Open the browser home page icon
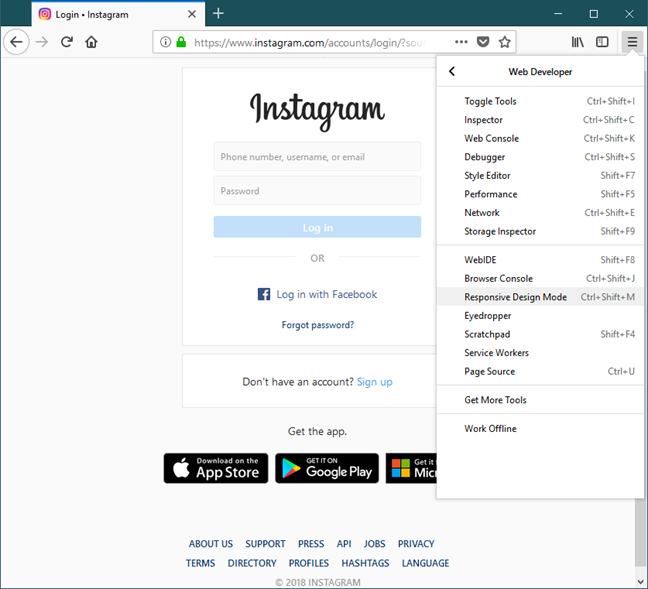The image size is (648, 589). (x=91, y=42)
